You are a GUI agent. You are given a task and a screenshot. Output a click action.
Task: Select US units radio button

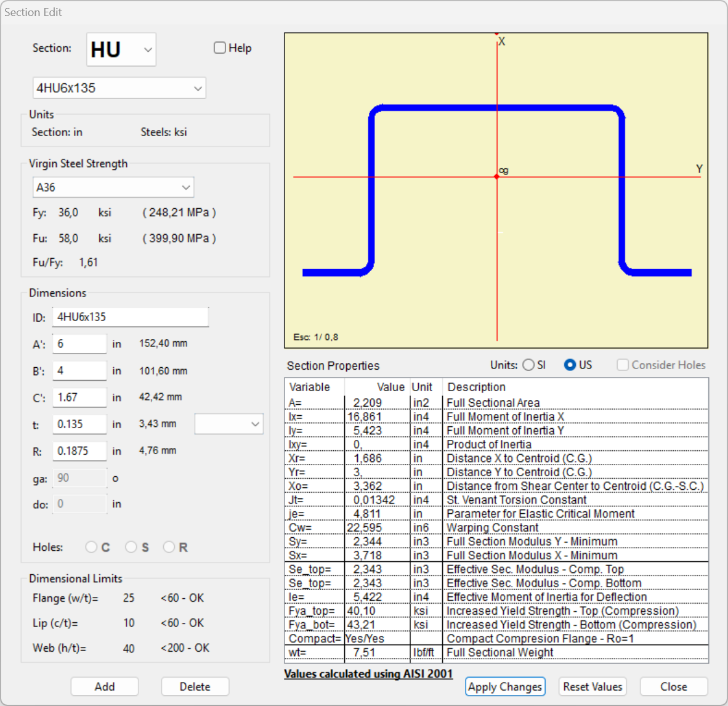tap(570, 365)
